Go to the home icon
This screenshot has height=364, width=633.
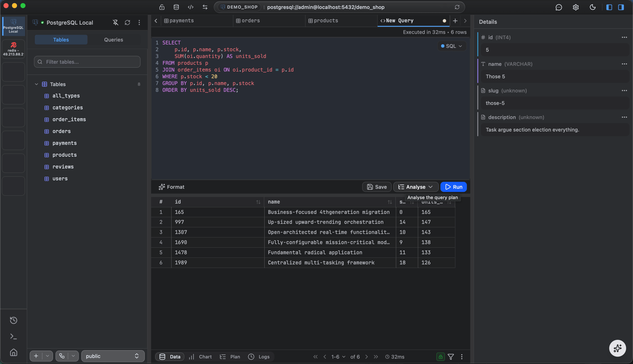coord(14,353)
